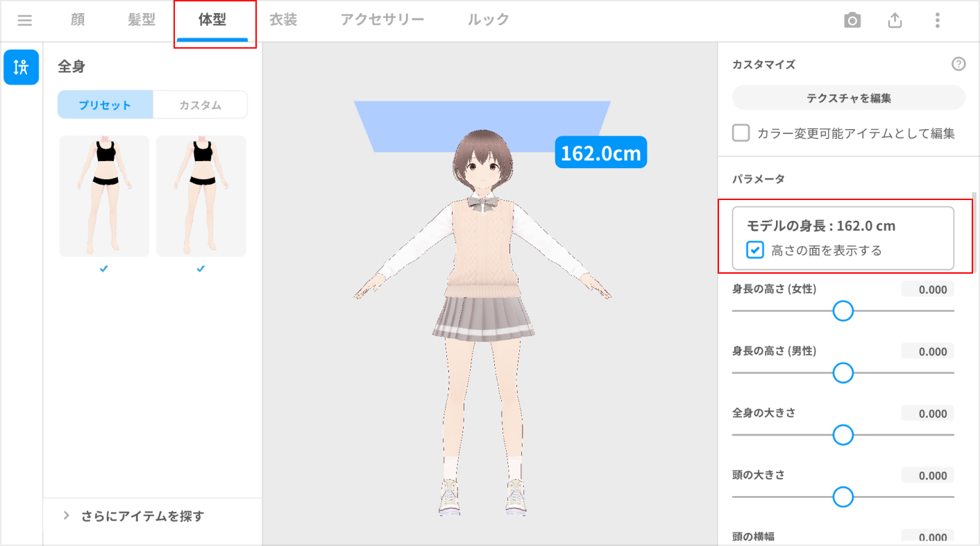
Task: Select the 体型 tab
Action: click(212, 20)
